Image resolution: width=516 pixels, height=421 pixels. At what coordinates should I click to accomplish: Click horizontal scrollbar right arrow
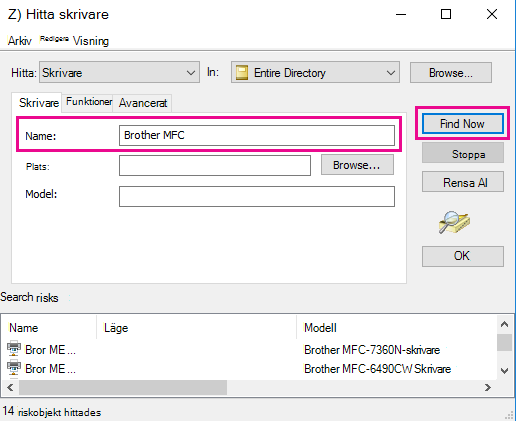pyautogui.click(x=488, y=387)
